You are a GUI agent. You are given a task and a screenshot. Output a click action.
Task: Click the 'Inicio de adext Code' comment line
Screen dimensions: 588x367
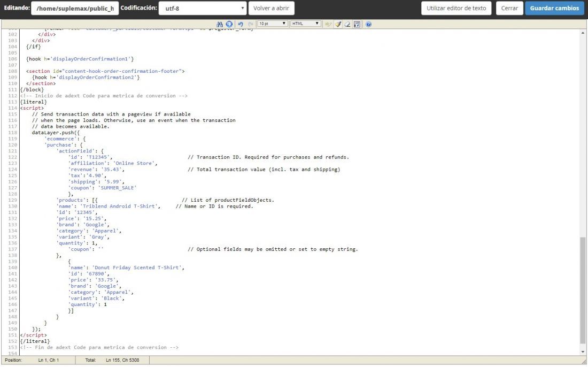click(x=104, y=96)
